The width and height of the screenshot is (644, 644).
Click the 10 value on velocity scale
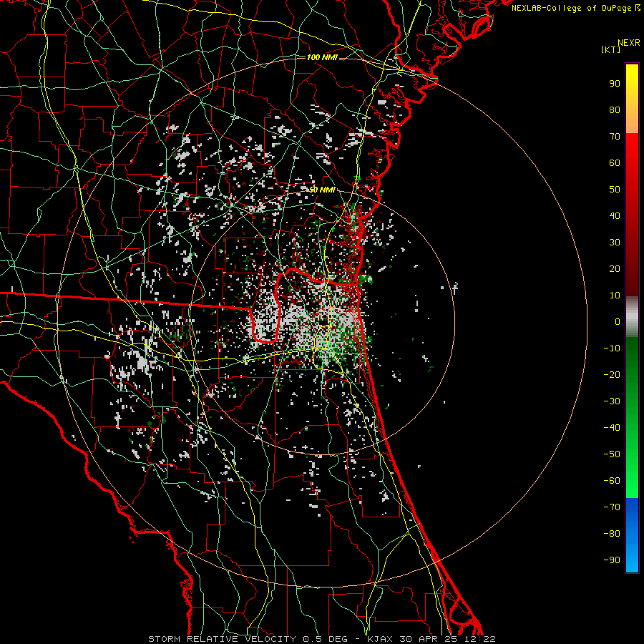(615, 296)
